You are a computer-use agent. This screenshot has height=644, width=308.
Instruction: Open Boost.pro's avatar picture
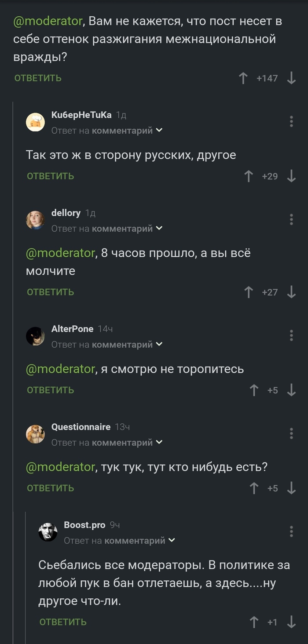pyautogui.click(x=48, y=532)
